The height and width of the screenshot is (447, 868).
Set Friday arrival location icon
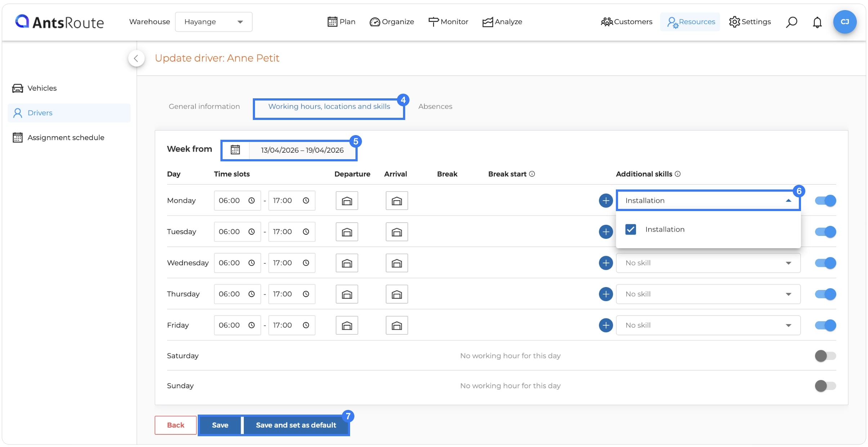tap(397, 325)
